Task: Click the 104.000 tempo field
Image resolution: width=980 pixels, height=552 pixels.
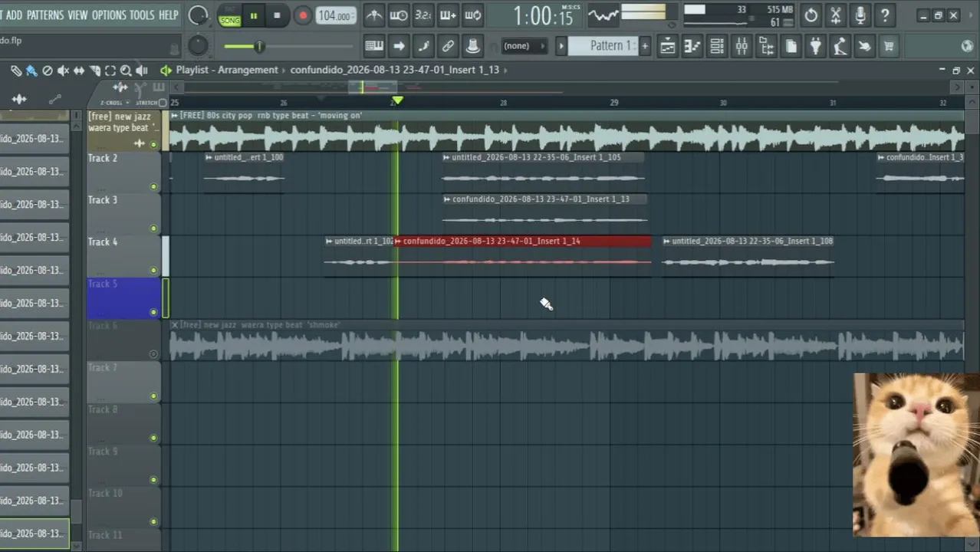Action: (x=335, y=15)
